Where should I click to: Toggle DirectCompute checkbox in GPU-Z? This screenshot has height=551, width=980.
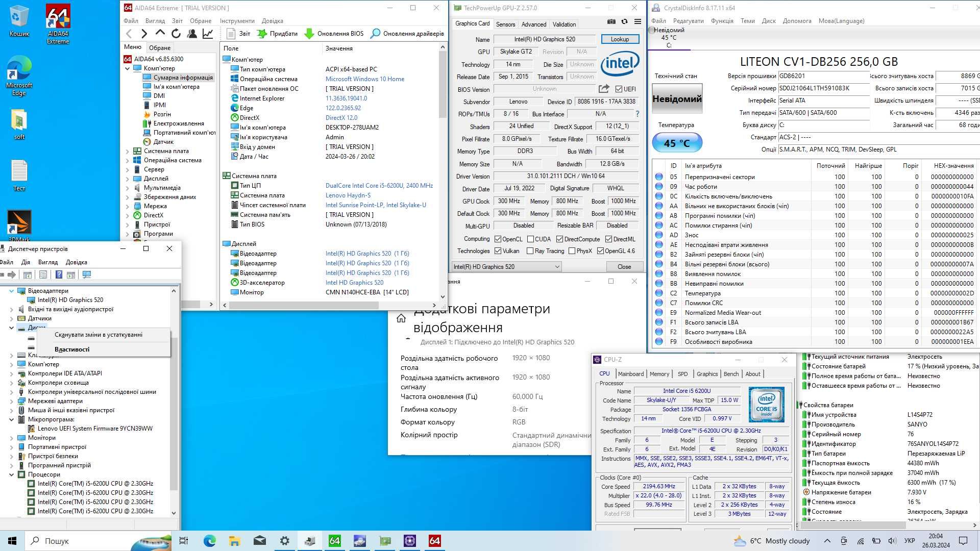(x=559, y=239)
